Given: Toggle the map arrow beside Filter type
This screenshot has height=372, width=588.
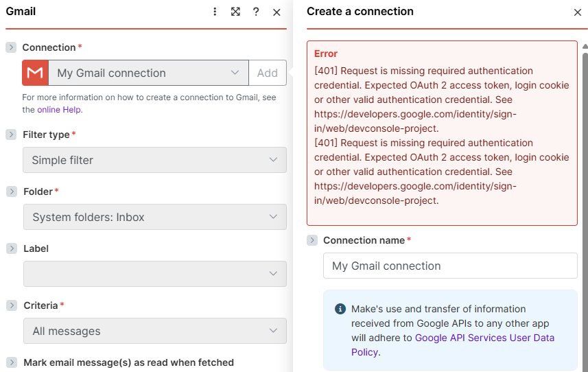Looking at the screenshot, I should tap(11, 135).
